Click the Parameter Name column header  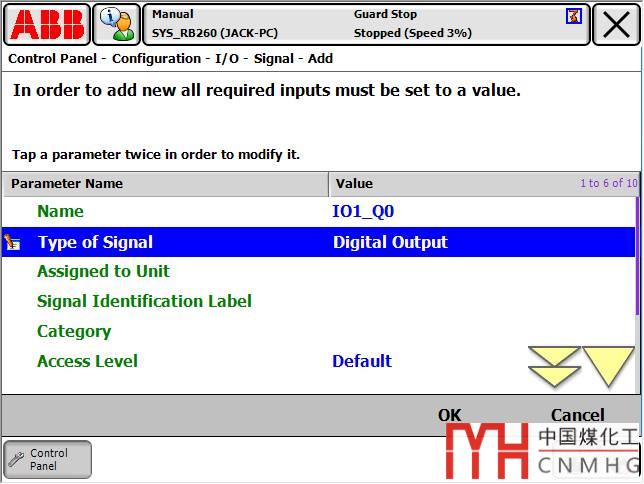tap(166, 184)
